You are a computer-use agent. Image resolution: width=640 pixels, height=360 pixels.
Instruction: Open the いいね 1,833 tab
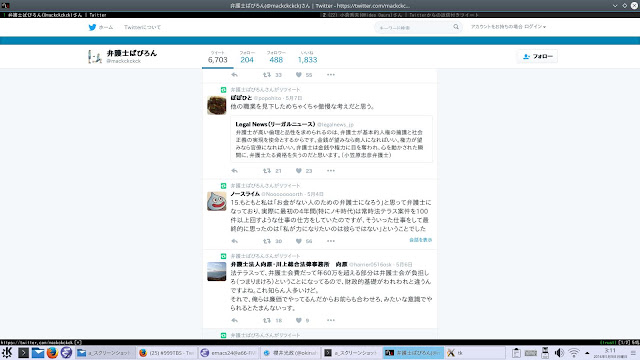tap(307, 57)
